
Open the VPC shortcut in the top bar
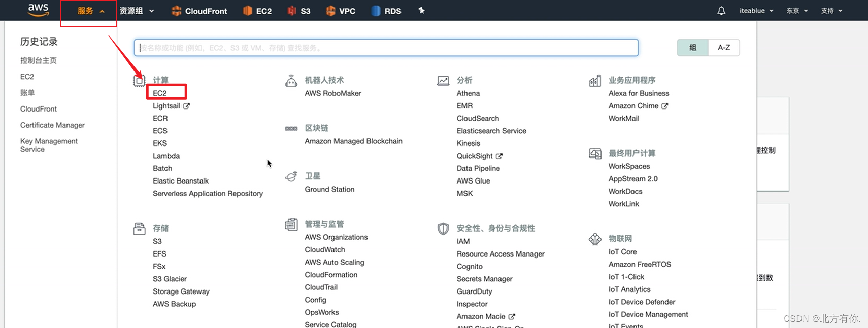pos(341,11)
